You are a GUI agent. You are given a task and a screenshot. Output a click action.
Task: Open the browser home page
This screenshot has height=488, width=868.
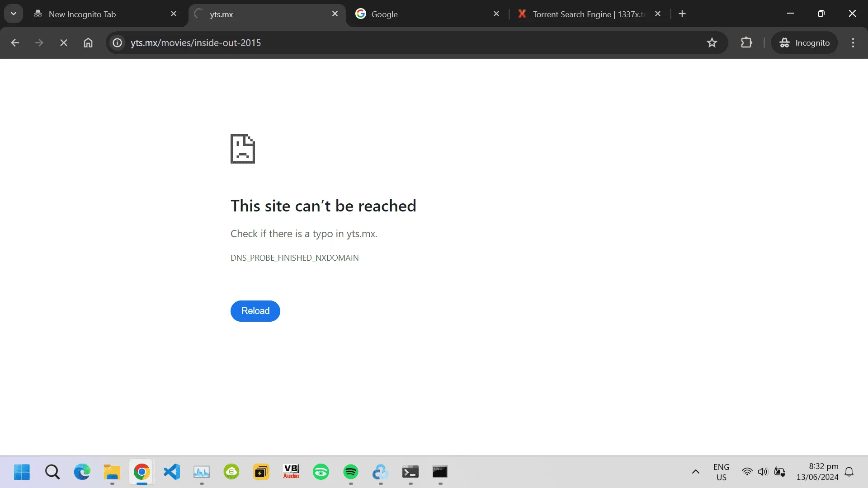pos(88,43)
